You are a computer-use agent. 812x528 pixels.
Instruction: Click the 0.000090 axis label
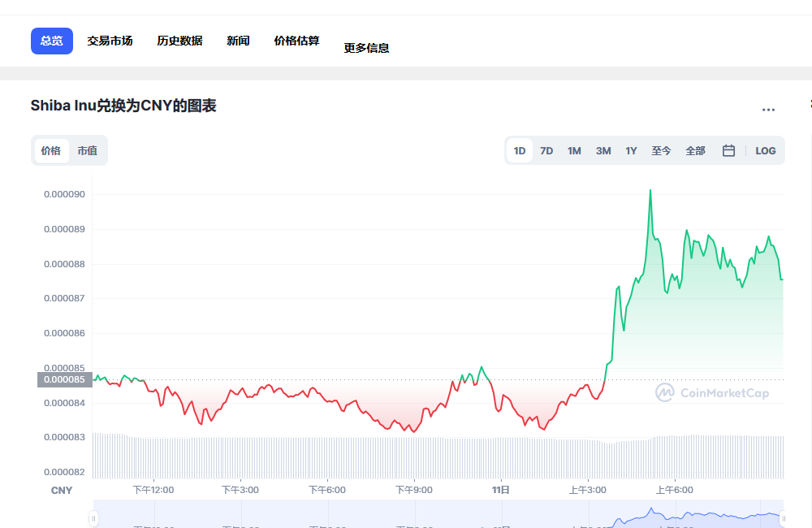tap(64, 194)
